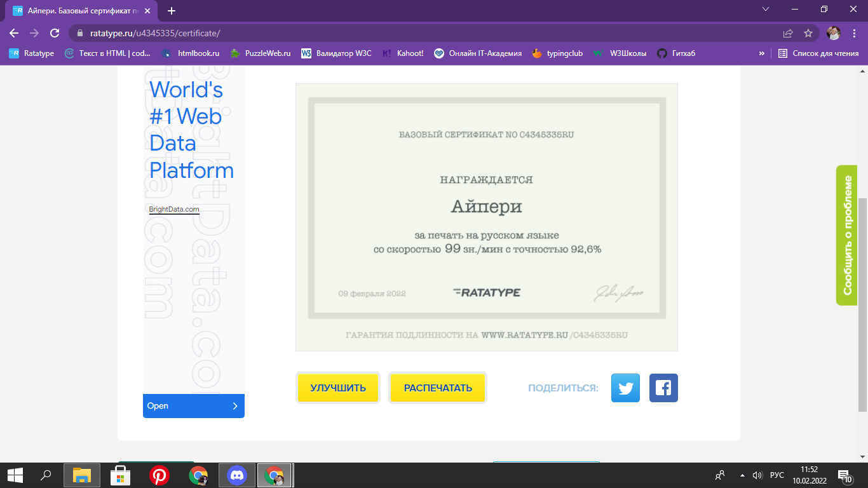
Task: Bookmark this page with the star icon
Action: point(808,33)
